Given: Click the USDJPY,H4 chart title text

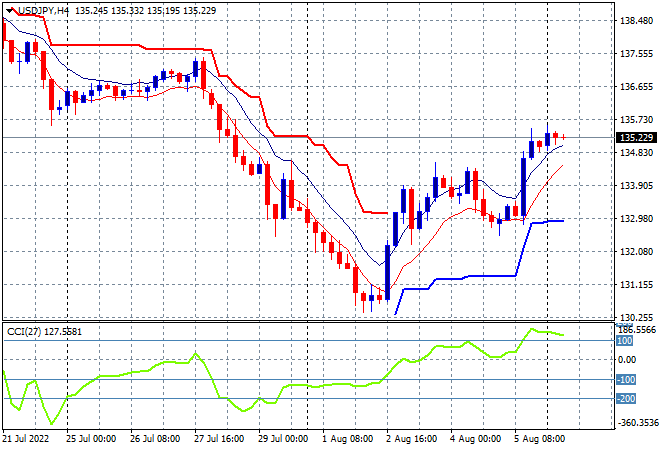Looking at the screenshot, I should pyautogui.click(x=43, y=11).
